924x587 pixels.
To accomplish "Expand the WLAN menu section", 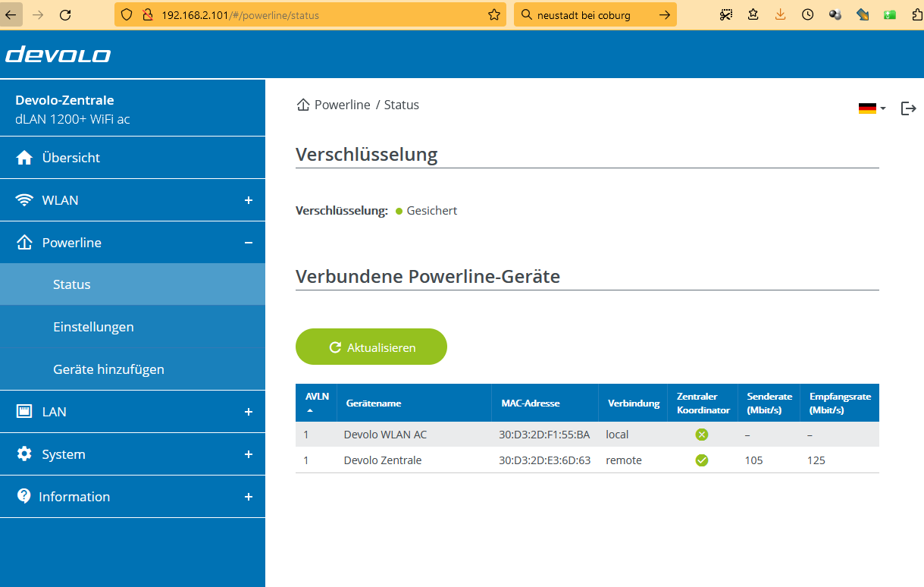I will [x=248, y=200].
